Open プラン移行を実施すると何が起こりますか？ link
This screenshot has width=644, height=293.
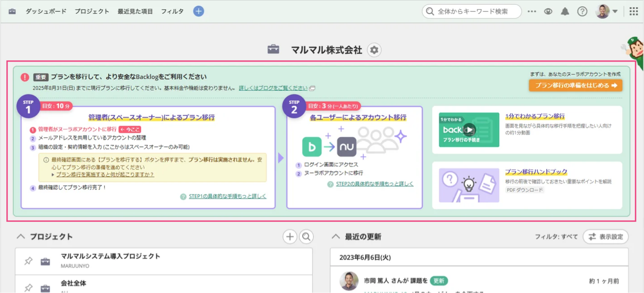(105, 174)
